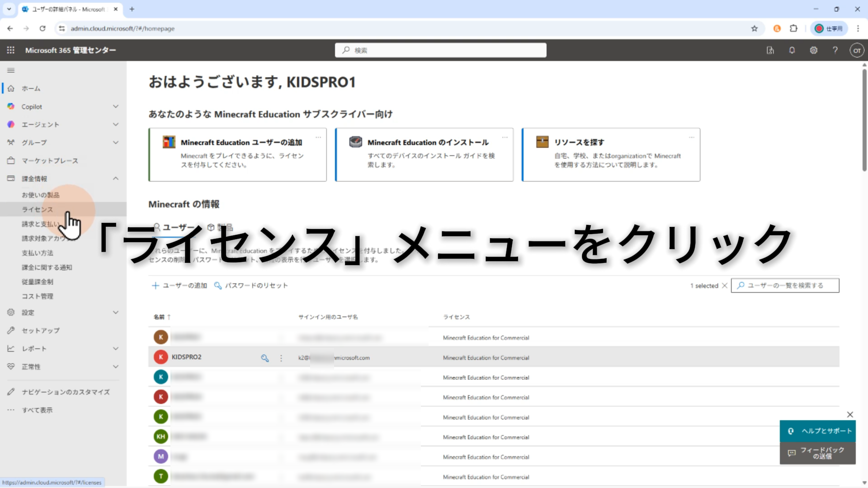Collapse the 課金情報 navigation section
Image resolution: width=868 pixels, height=488 pixels.
pos(116,178)
